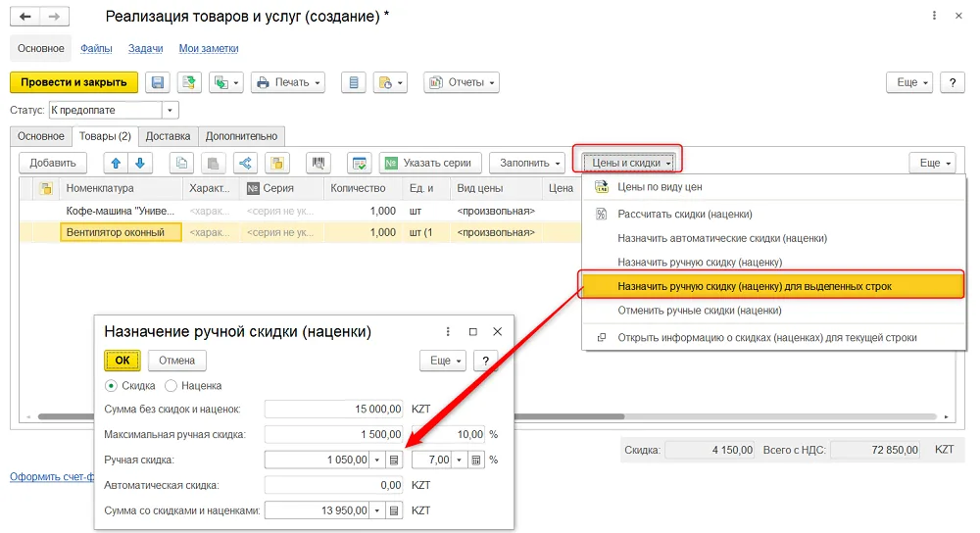Viewport: 980px width, 533px height.
Task: Open the Заполнить dropdown
Action: click(527, 163)
